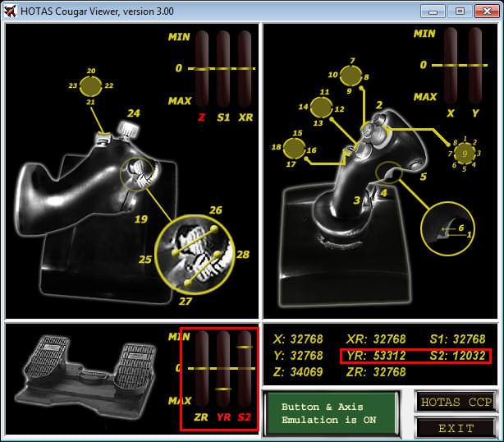The width and height of the screenshot is (504, 442).
Task: Click the throttle hat switch 20-23 icon
Action: coord(91,85)
